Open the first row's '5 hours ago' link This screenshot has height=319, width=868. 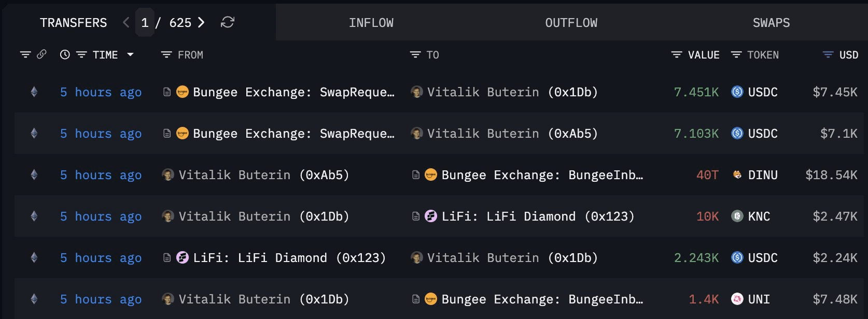point(101,92)
